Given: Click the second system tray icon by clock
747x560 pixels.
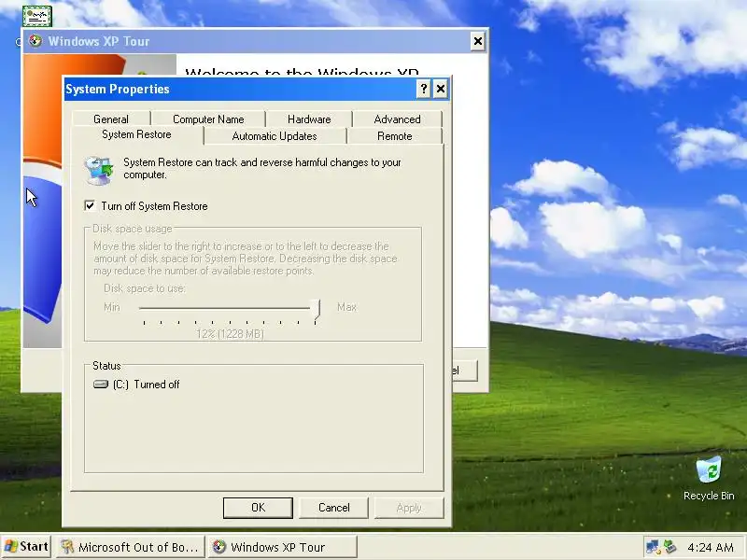Looking at the screenshot, I should (x=669, y=547).
